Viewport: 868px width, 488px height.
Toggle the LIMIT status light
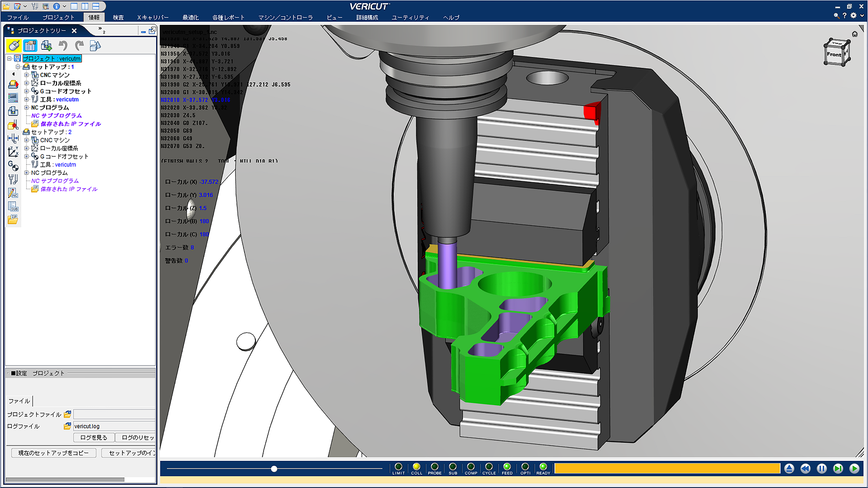tap(398, 467)
